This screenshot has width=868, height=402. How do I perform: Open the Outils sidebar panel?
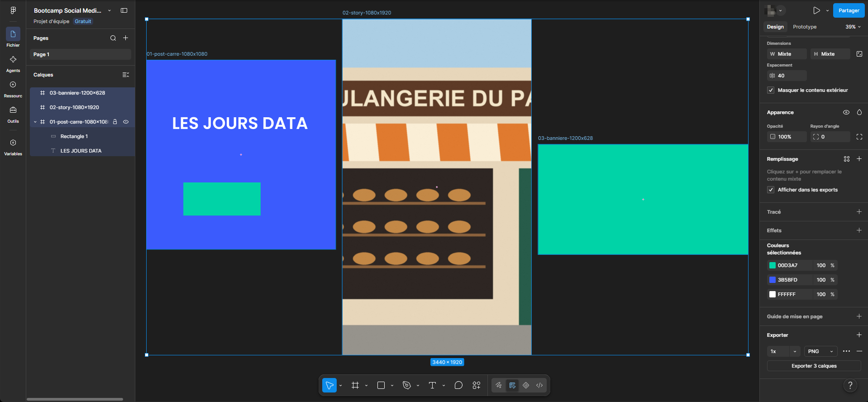pyautogui.click(x=13, y=114)
